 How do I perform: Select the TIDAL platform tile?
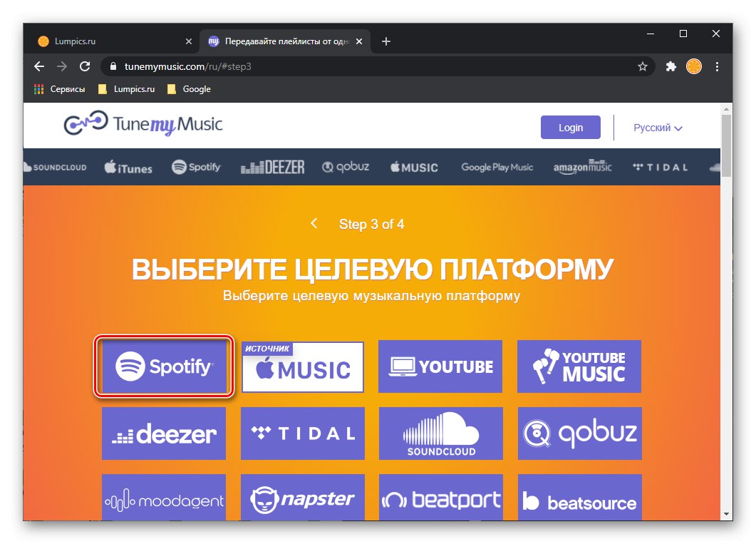[x=303, y=433]
